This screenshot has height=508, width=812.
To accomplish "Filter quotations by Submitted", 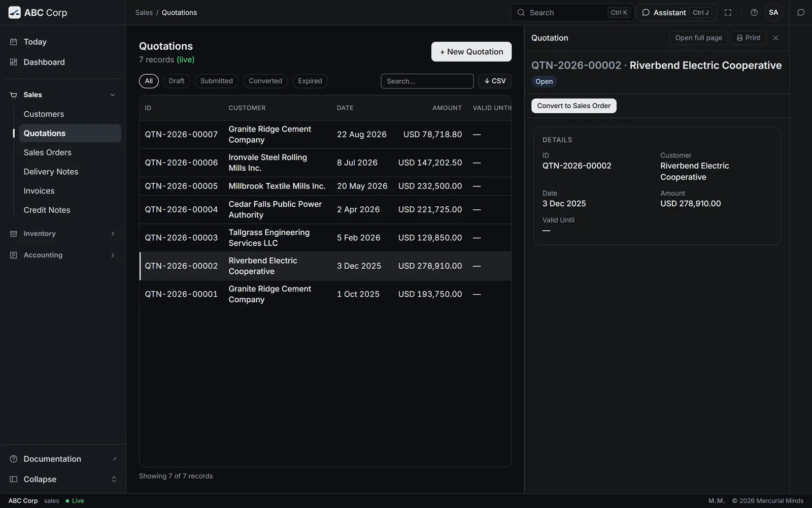I will tap(217, 81).
